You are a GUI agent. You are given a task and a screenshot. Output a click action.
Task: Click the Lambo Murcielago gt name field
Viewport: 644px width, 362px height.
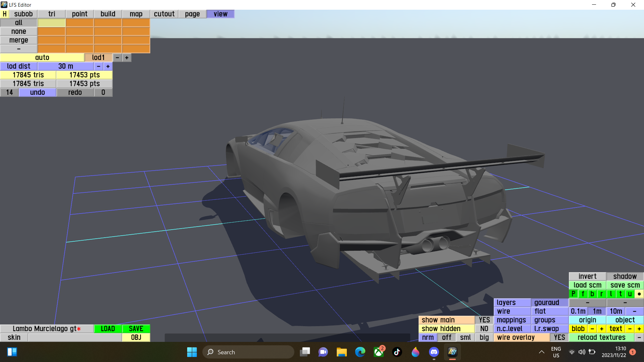[x=47, y=329]
